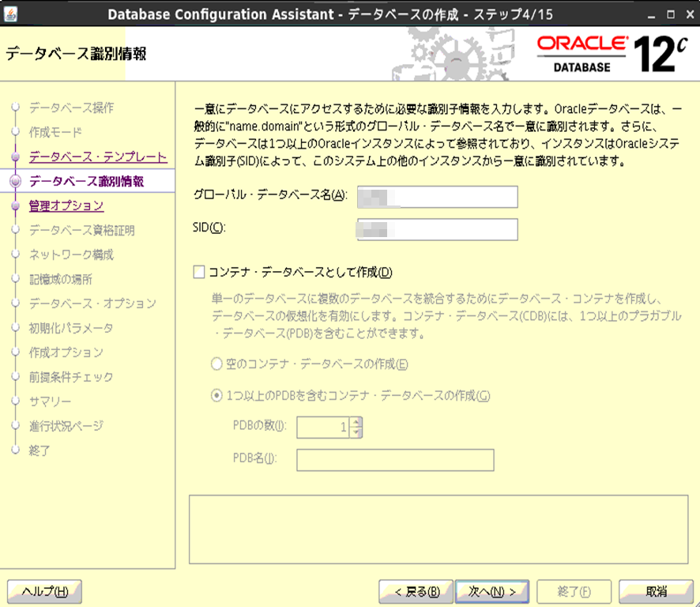Click the サマリー step in the sidebar
The image size is (700, 607).
[50, 401]
